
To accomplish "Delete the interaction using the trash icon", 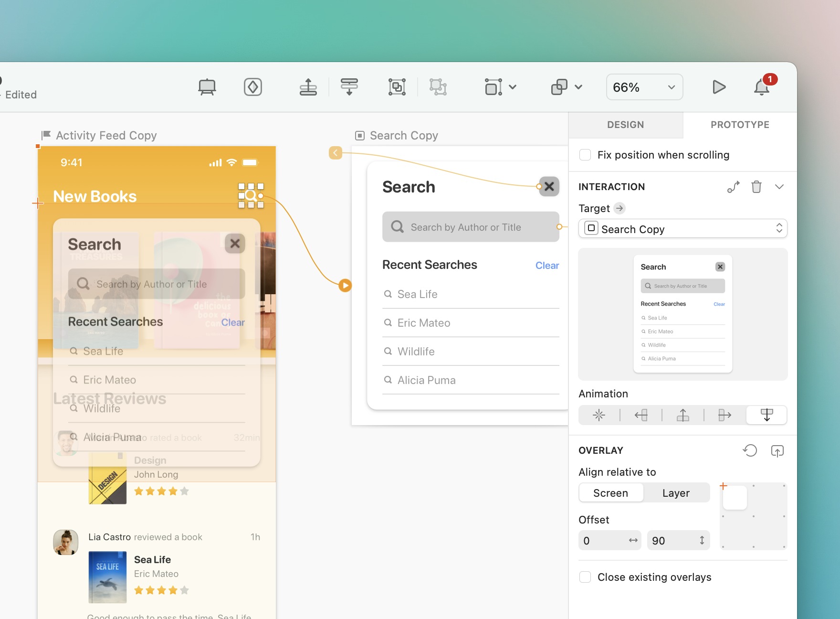I will tap(756, 187).
